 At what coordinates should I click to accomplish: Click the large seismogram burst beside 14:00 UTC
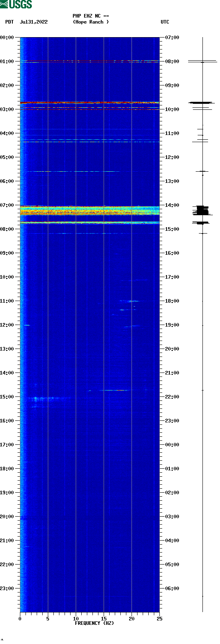click(202, 210)
